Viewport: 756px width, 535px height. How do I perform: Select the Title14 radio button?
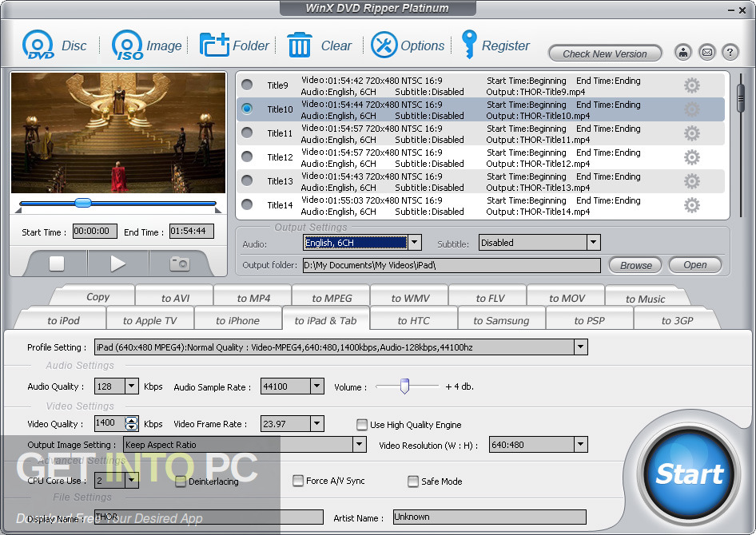pos(247,204)
